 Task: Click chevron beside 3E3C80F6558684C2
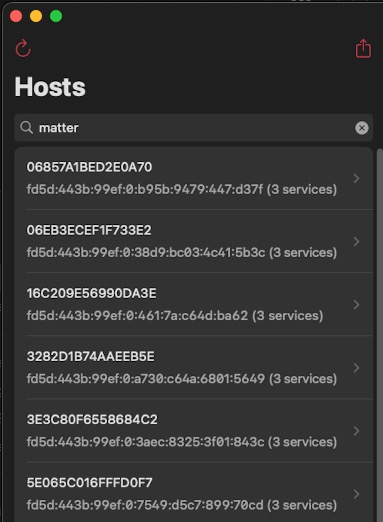[356, 431]
